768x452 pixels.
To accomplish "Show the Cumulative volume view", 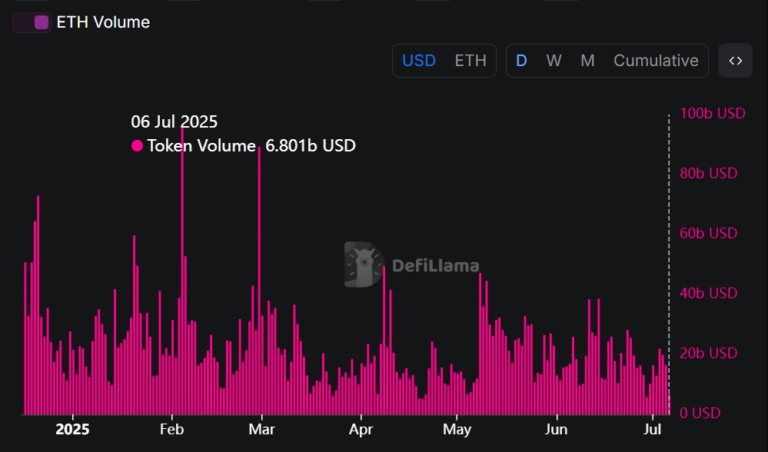I will pyautogui.click(x=656, y=61).
